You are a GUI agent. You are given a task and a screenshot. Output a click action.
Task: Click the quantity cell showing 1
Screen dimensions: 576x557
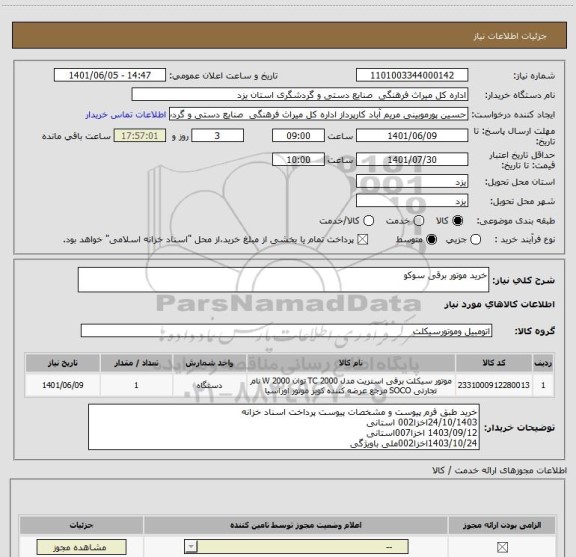[x=136, y=385]
